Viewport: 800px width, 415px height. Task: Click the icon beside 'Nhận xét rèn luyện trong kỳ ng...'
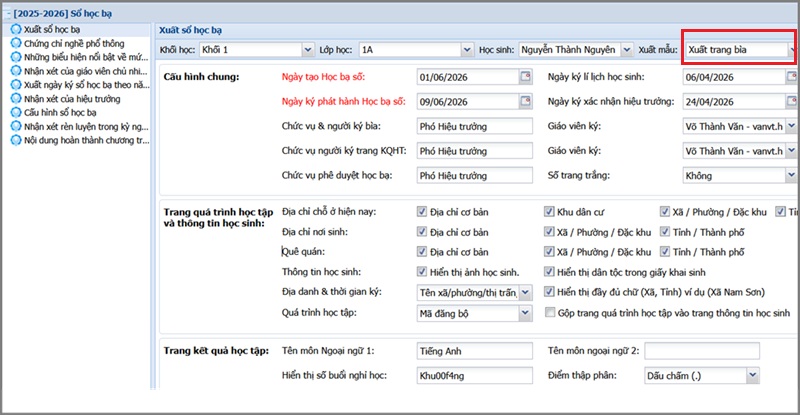tap(16, 126)
